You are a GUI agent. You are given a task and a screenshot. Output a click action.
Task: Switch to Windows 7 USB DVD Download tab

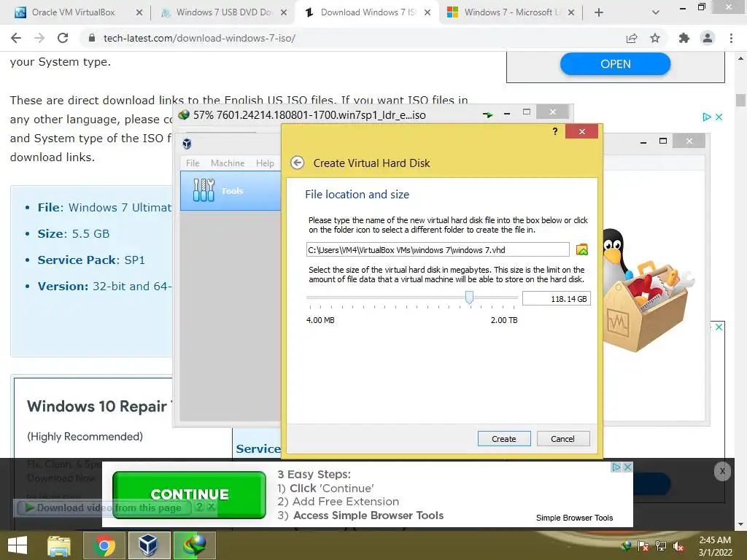(x=223, y=12)
